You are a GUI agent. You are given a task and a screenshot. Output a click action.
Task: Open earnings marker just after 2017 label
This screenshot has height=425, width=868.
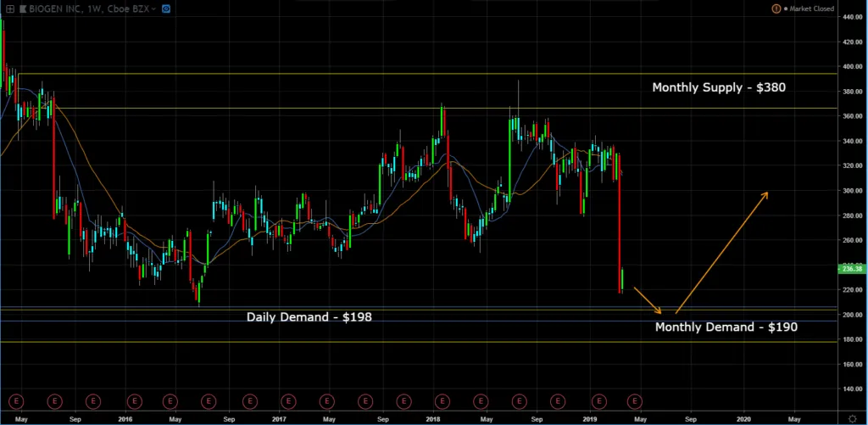pos(288,400)
